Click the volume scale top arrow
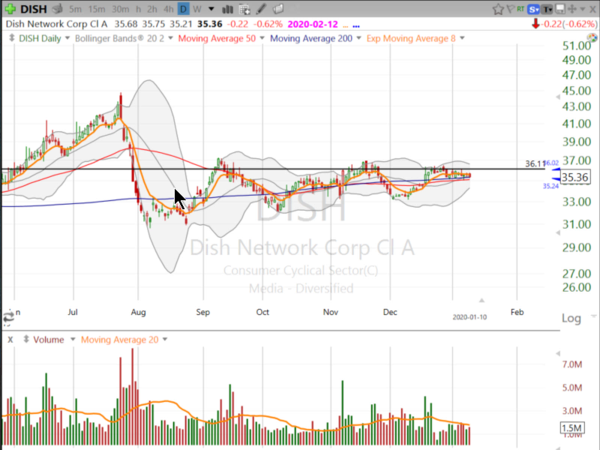This screenshot has width=600, height=450. pos(558,353)
